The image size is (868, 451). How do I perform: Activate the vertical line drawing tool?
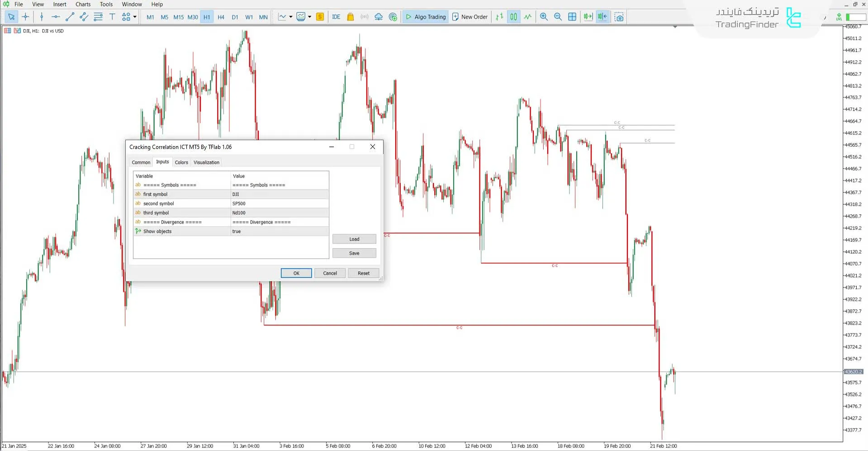point(42,17)
